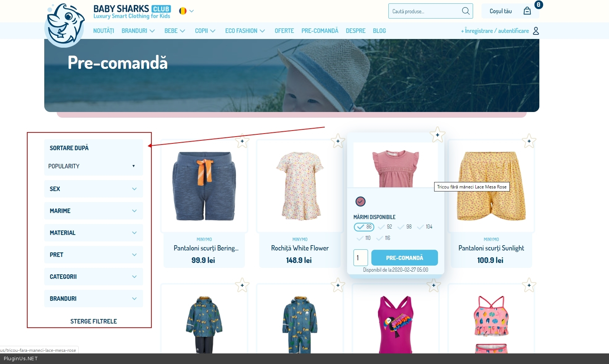Click the Caută produse search field

(425, 11)
